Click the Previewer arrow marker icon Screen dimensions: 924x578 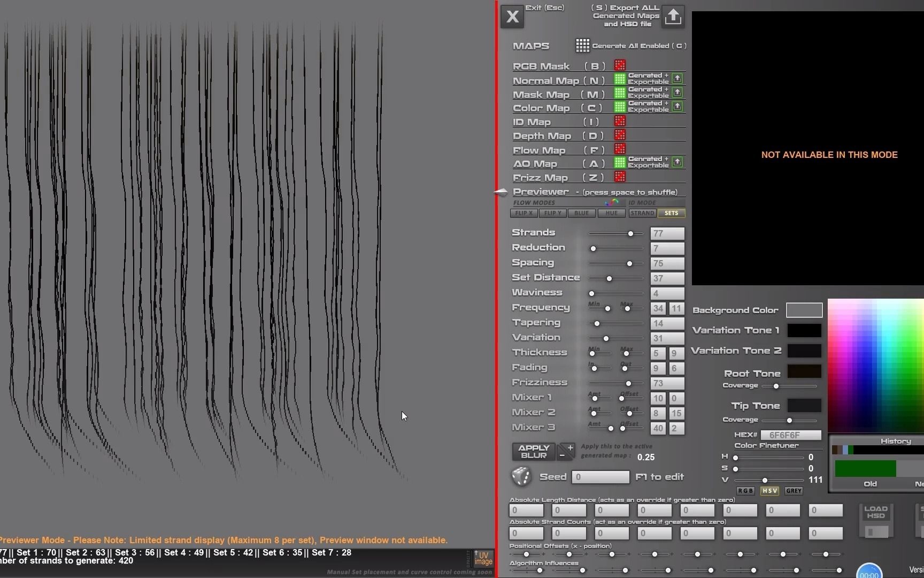(501, 192)
